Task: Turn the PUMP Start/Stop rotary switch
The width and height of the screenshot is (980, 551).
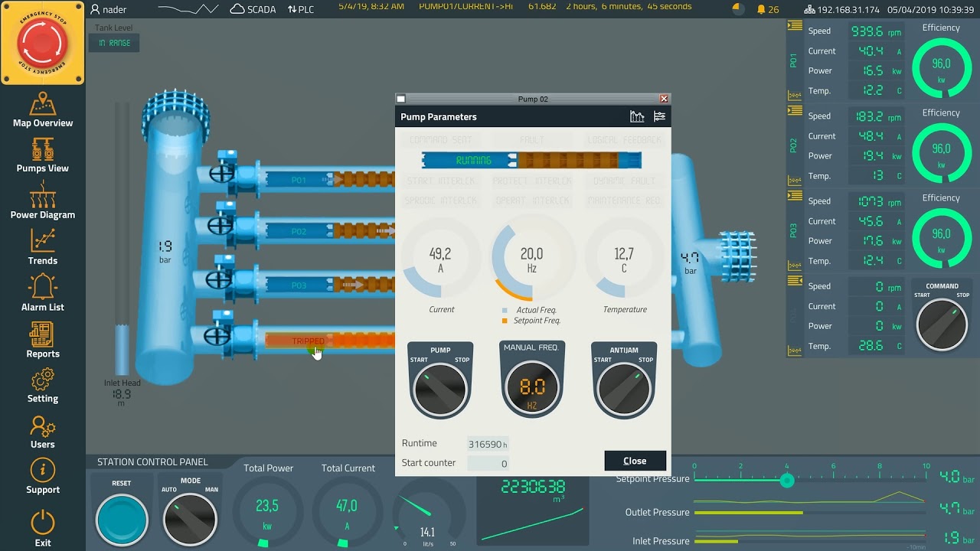Action: point(439,388)
